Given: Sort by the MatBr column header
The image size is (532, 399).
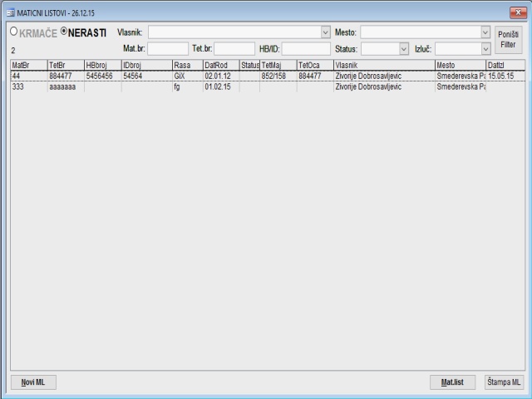Looking at the screenshot, I should coord(27,65).
